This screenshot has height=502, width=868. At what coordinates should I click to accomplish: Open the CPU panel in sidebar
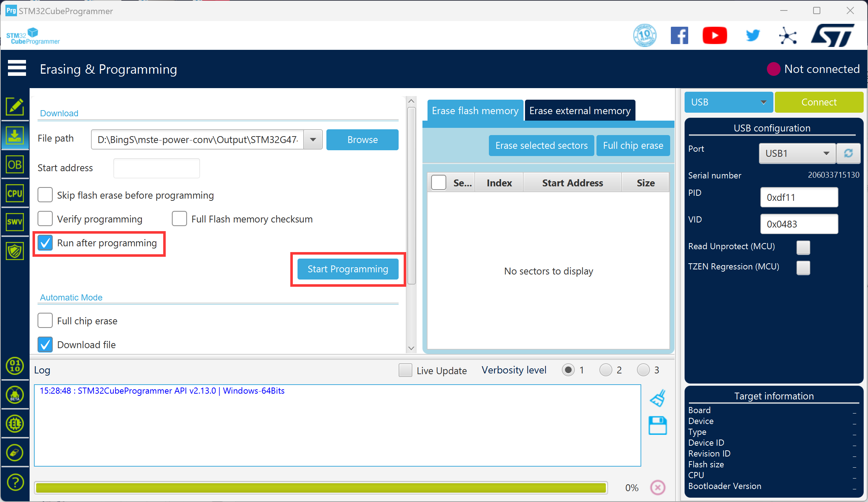tap(15, 194)
